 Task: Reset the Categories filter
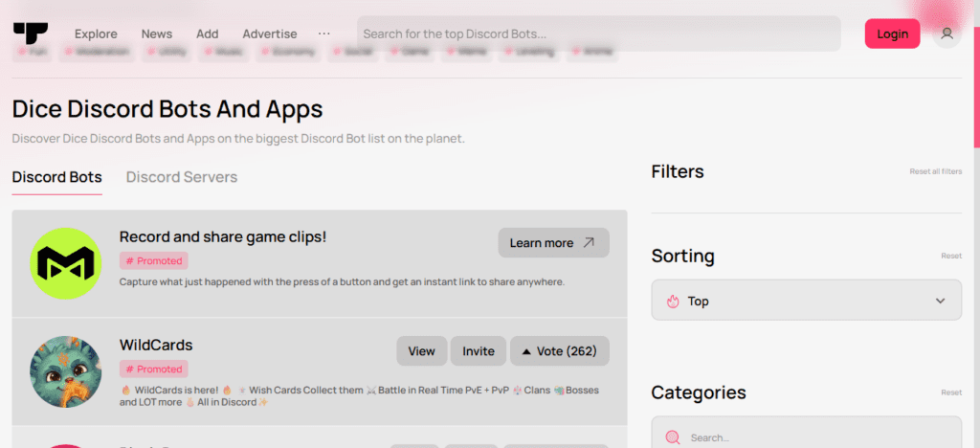[x=952, y=392]
